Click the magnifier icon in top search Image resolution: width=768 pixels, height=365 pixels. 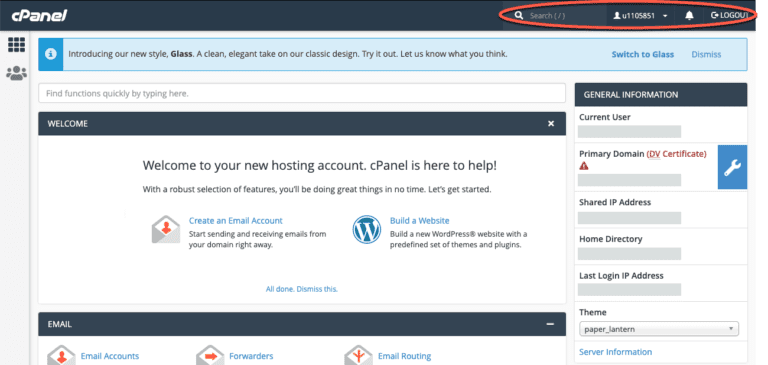tap(519, 16)
